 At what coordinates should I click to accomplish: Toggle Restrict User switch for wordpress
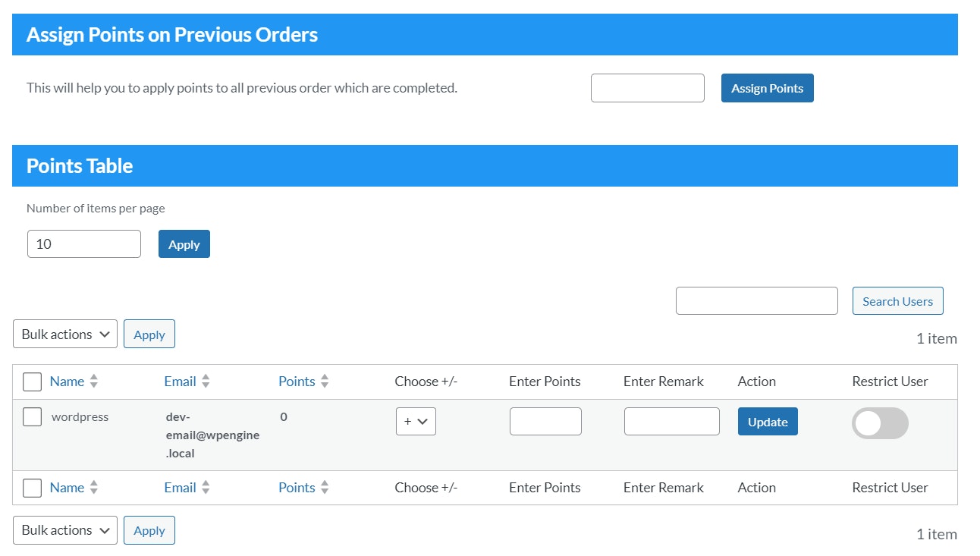tap(880, 423)
